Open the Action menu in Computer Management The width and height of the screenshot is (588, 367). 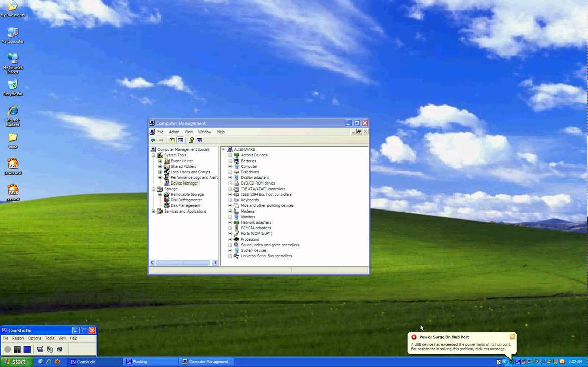[174, 132]
